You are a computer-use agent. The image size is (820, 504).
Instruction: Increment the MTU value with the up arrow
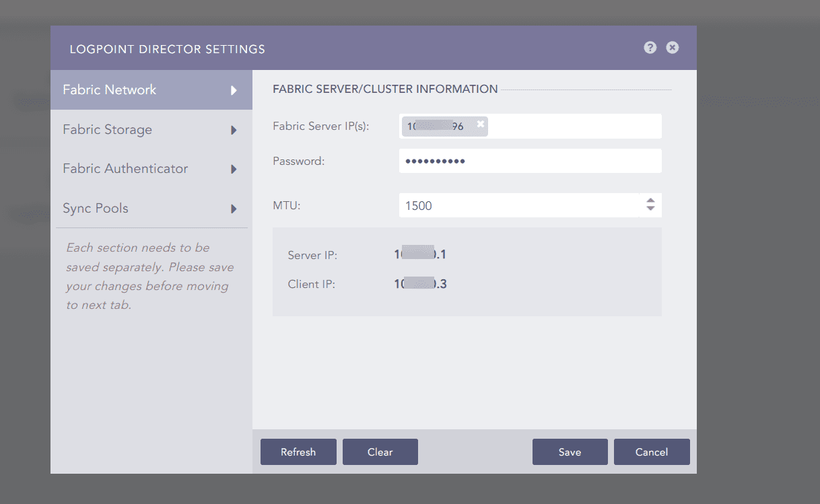click(x=650, y=201)
